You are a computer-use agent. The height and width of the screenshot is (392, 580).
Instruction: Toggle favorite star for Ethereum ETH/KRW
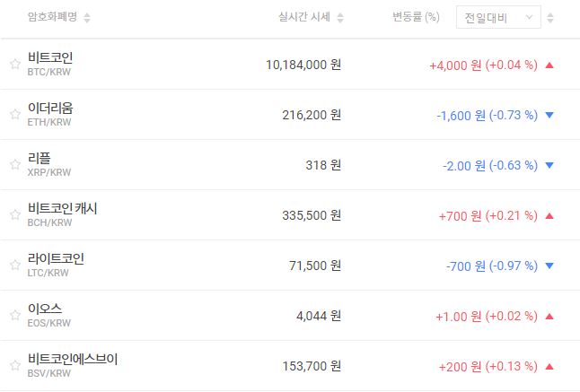tap(14, 115)
